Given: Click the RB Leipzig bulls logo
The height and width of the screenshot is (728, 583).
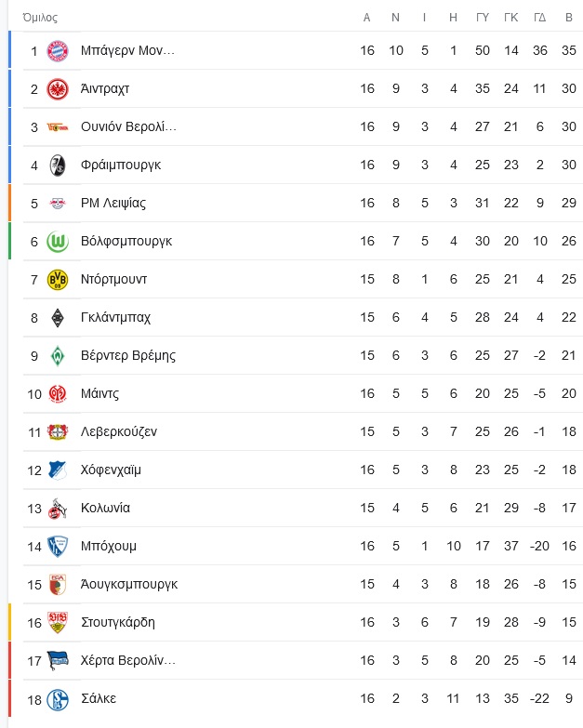Looking at the screenshot, I should [x=58, y=204].
